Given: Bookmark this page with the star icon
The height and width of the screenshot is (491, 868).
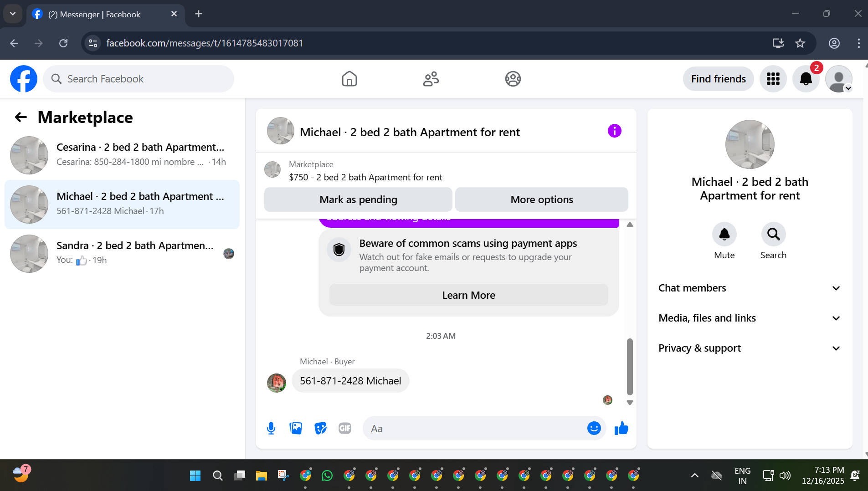Looking at the screenshot, I should click(800, 43).
